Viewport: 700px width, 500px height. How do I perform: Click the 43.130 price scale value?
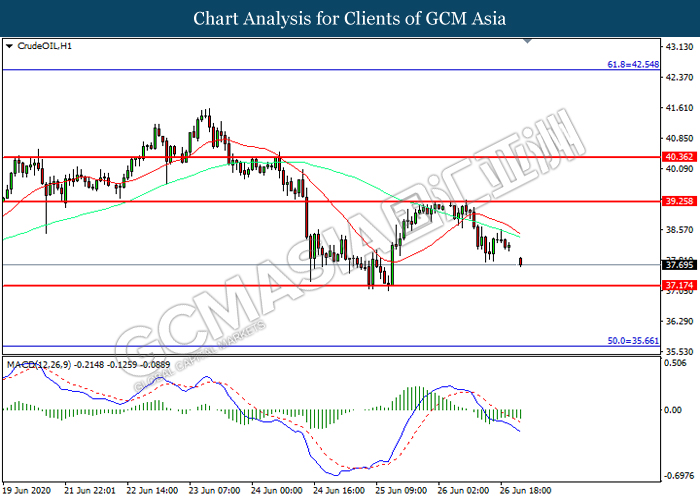[679, 47]
